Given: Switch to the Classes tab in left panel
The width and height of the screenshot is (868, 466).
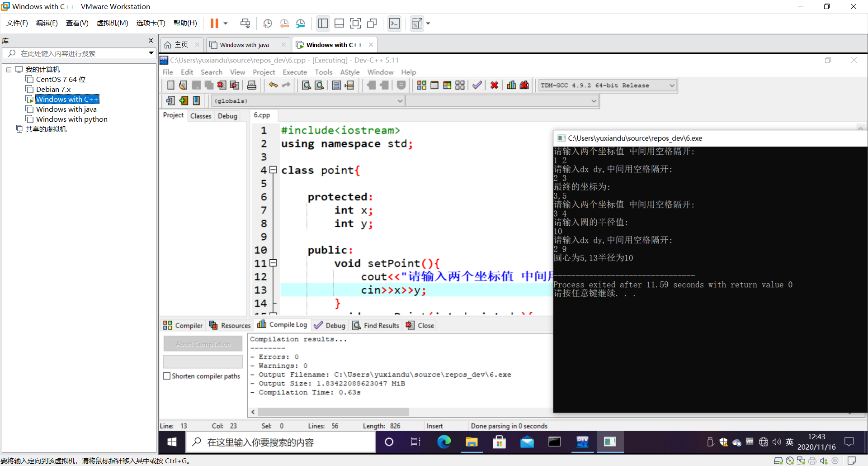Looking at the screenshot, I should tap(201, 116).
